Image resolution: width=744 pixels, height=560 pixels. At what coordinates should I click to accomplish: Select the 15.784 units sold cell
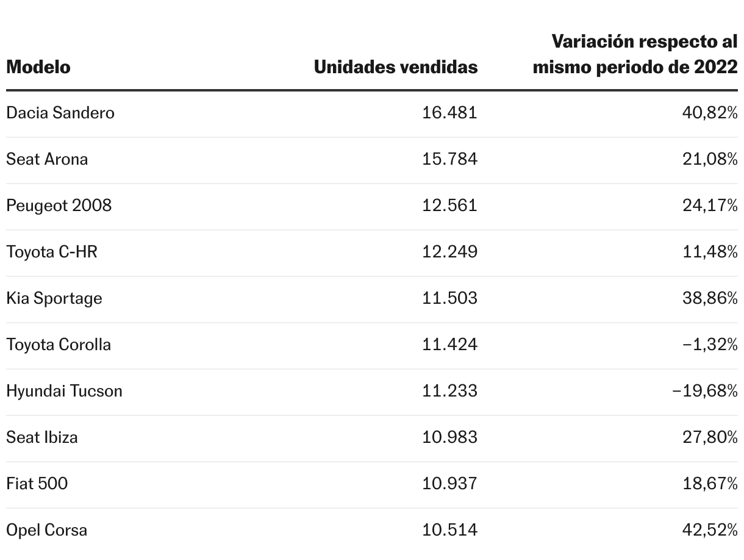click(449, 159)
